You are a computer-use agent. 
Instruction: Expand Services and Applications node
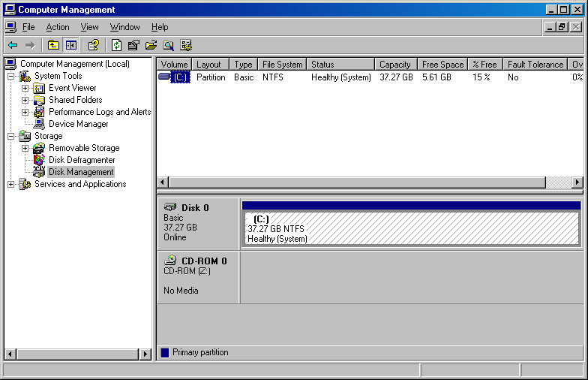pyautogui.click(x=10, y=184)
